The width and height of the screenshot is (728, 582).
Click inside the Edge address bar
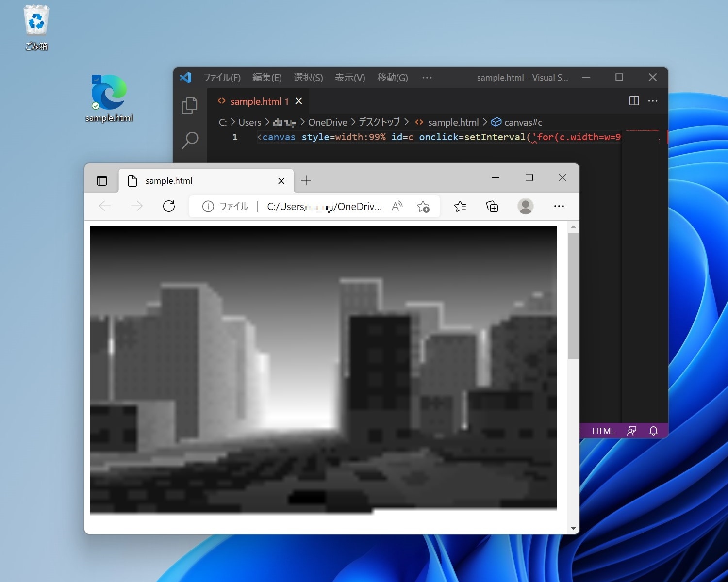[320, 206]
